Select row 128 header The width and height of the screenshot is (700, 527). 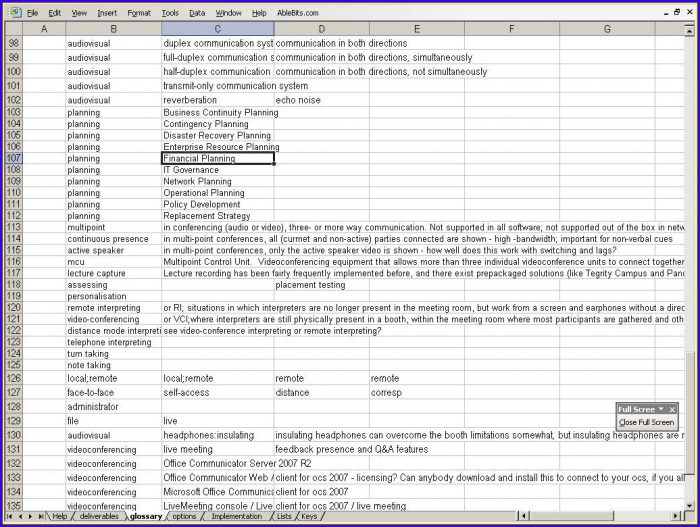point(13,406)
